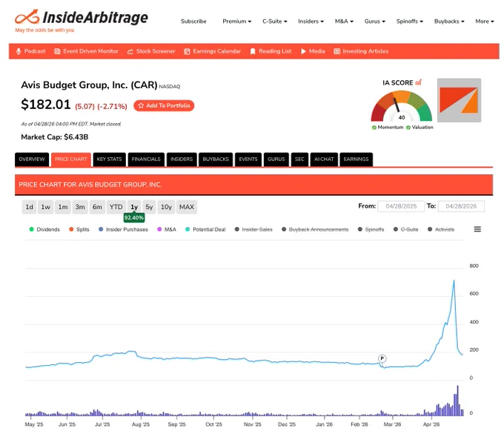Expand the More dropdown menu
This screenshot has height=434, width=504.
pyautogui.click(x=485, y=22)
